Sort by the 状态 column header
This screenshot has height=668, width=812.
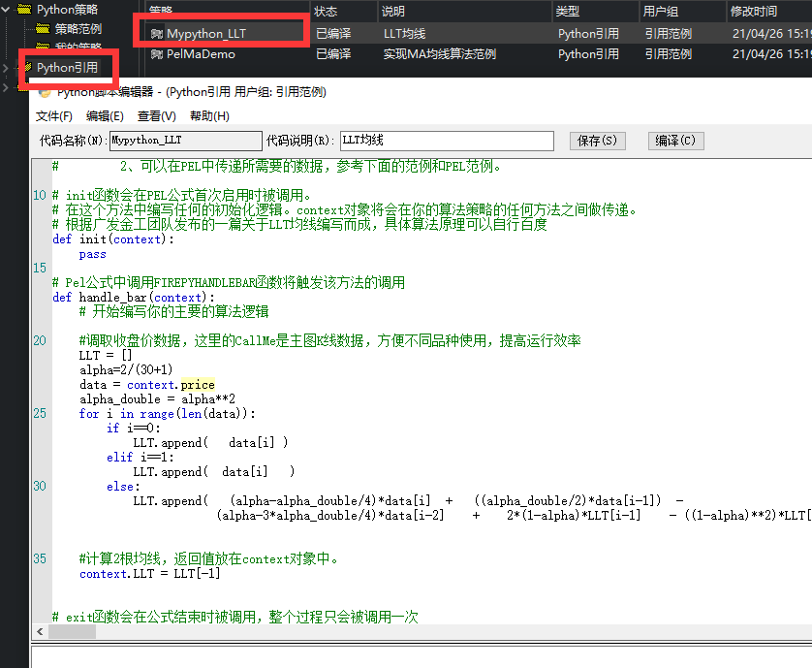[x=345, y=12]
